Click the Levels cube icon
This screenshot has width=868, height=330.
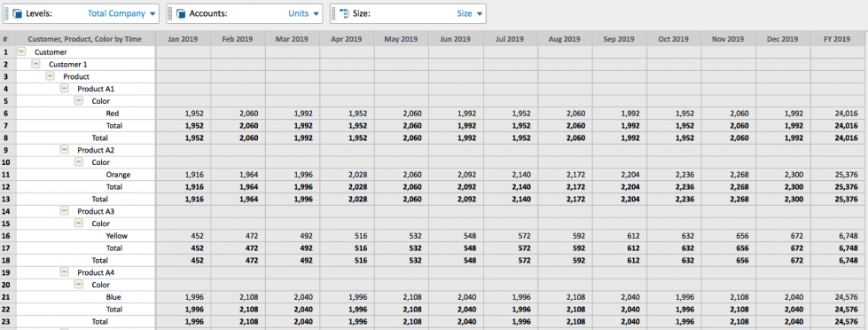pos(17,14)
